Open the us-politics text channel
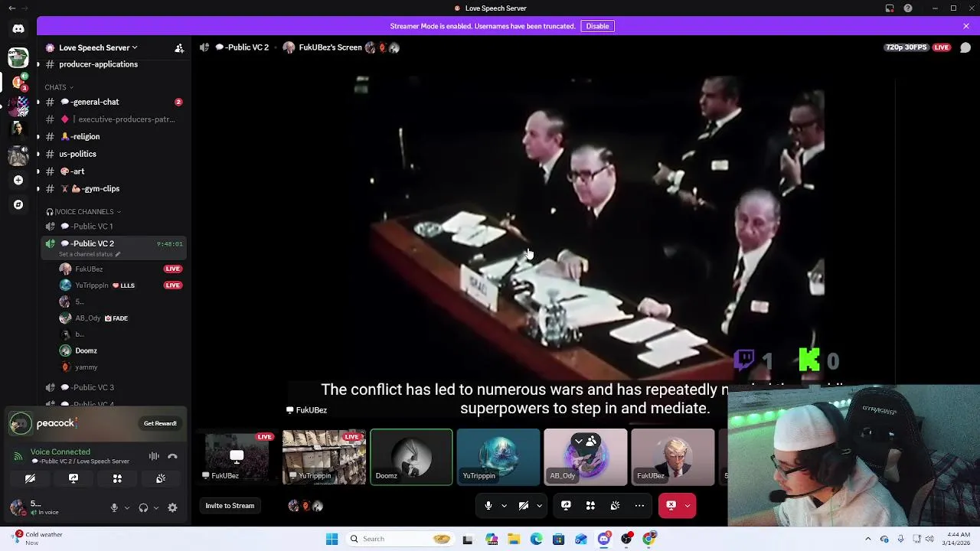The image size is (980, 551). point(115,154)
